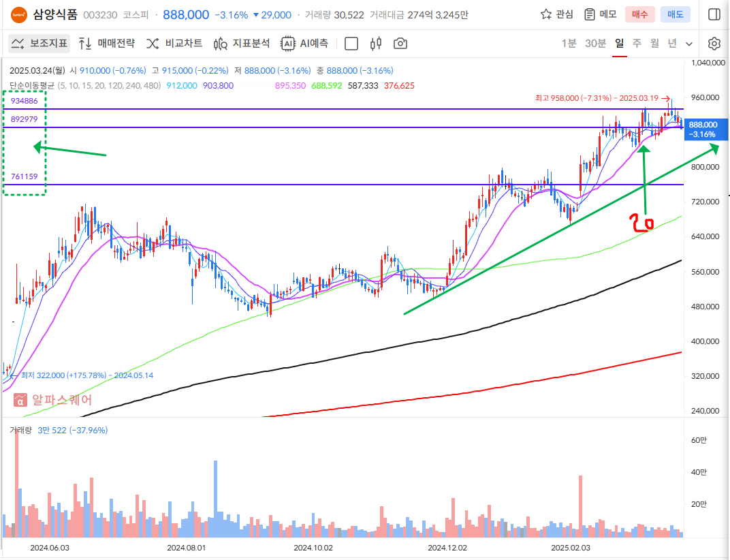This screenshot has height=560, width=730.
Task: Click the 560,000 price axis label
Action: click(705, 272)
